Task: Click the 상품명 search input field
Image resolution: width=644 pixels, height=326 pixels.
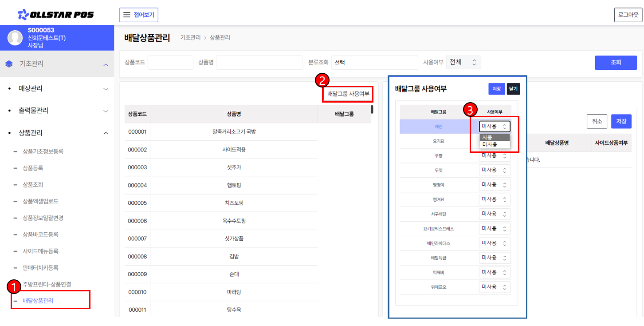Action: click(x=259, y=63)
